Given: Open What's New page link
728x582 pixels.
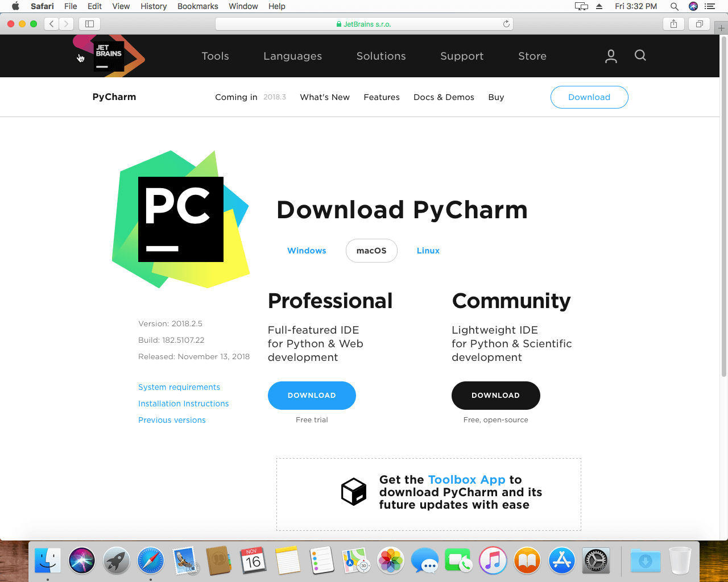Looking at the screenshot, I should click(325, 97).
